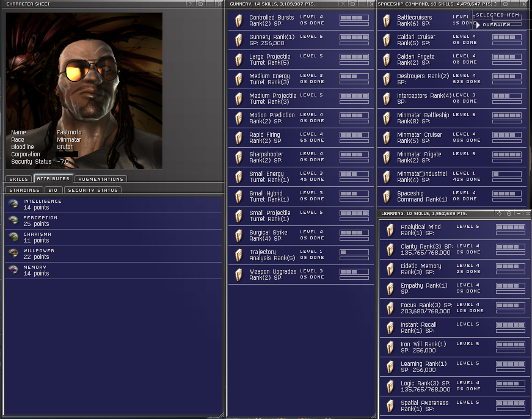This screenshot has width=532, height=419.
Task: Select the Medium Projectile Turret skill row
Action: 301,99
